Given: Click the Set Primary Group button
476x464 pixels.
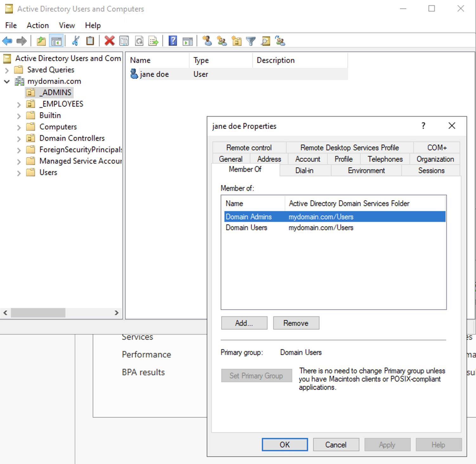Looking at the screenshot, I should point(256,376).
